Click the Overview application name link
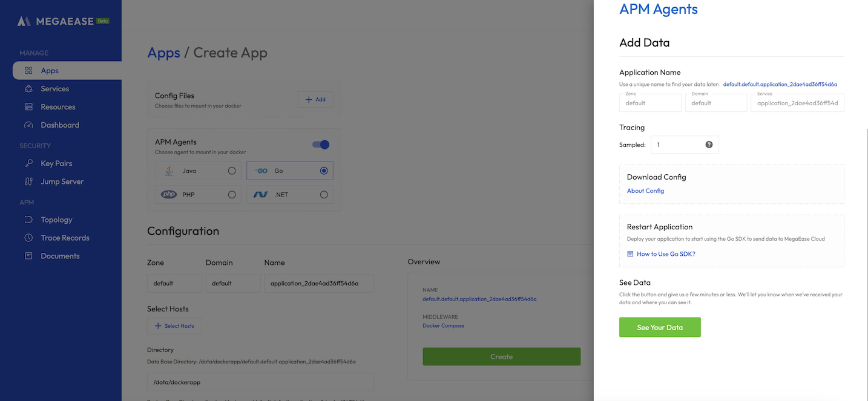The height and width of the screenshot is (401, 868). pyautogui.click(x=479, y=299)
